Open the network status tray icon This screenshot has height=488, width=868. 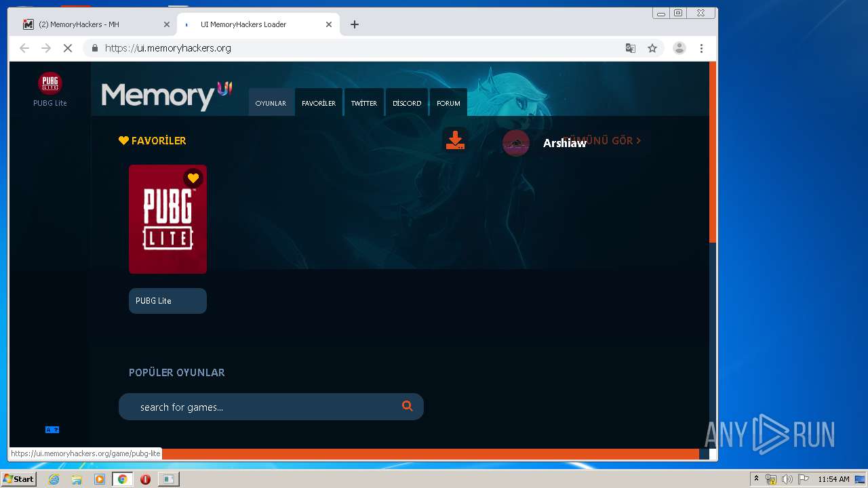click(x=771, y=479)
